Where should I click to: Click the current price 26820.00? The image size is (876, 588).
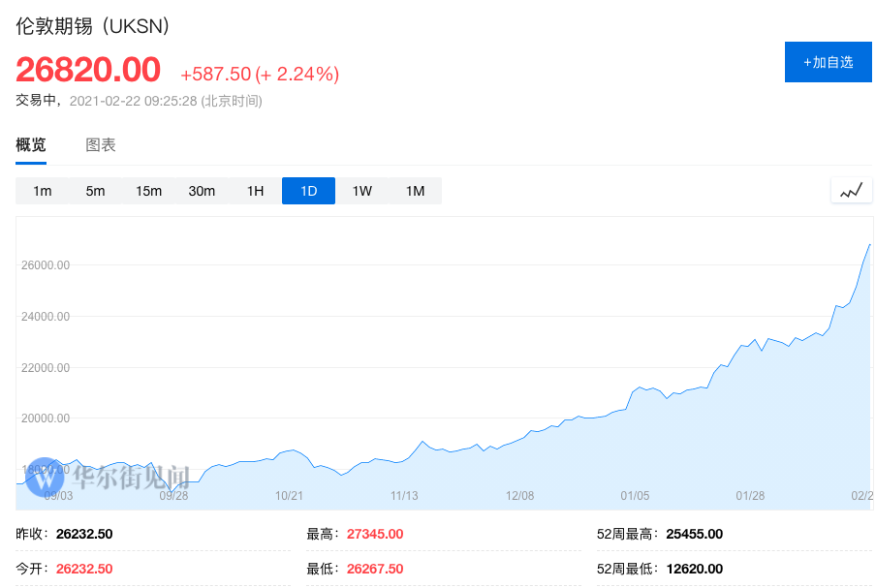pos(88,70)
